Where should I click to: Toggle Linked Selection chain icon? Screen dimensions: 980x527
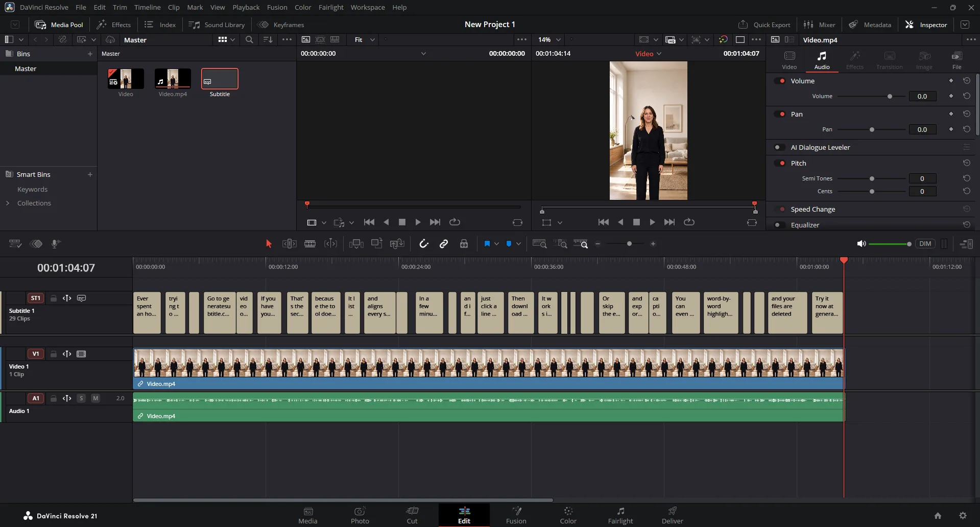(444, 244)
